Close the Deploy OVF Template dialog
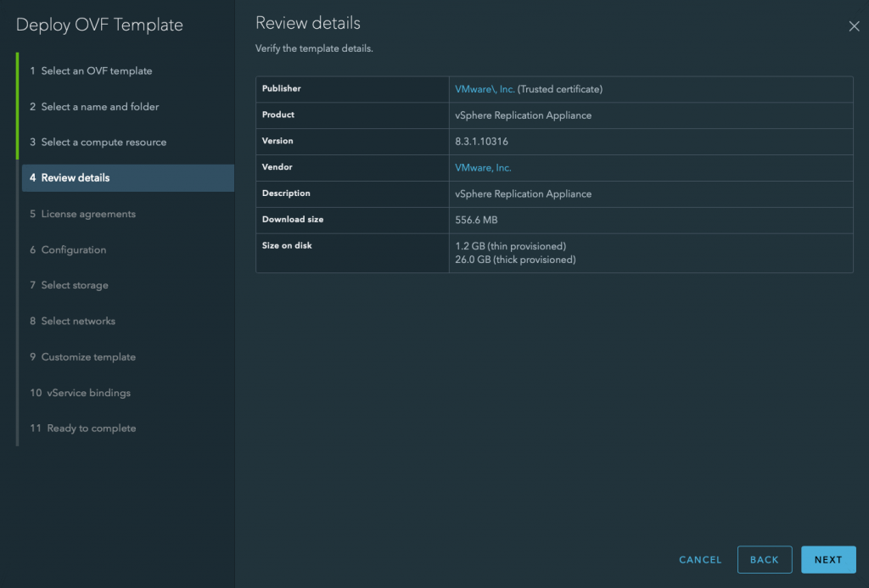This screenshot has width=869, height=588. pyautogui.click(x=854, y=26)
